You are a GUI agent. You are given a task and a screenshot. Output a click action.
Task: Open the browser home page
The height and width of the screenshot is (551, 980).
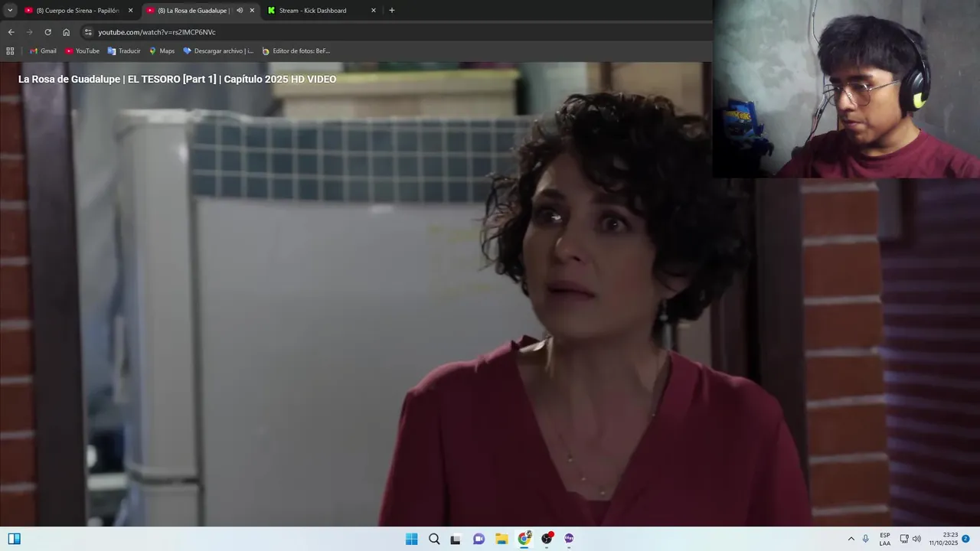click(66, 32)
